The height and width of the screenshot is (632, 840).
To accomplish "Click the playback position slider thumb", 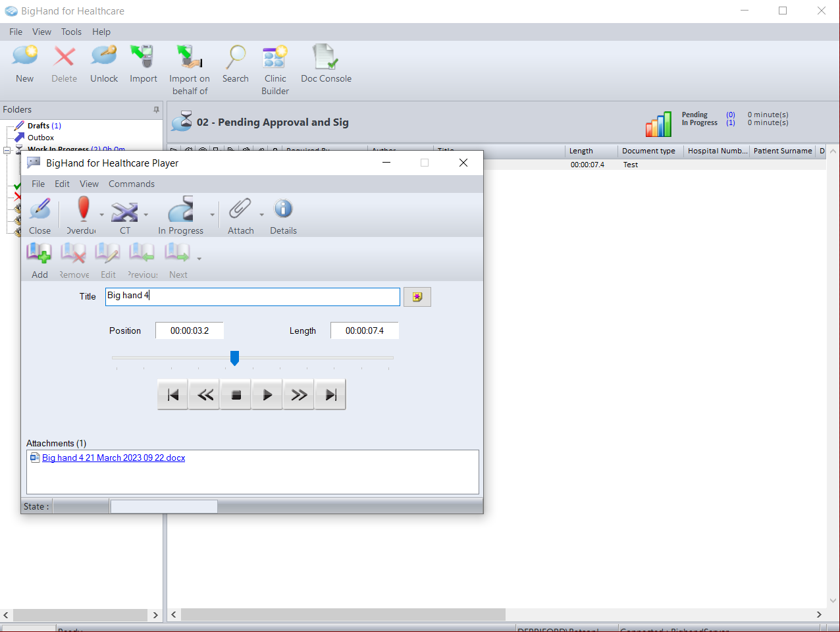I will point(234,358).
